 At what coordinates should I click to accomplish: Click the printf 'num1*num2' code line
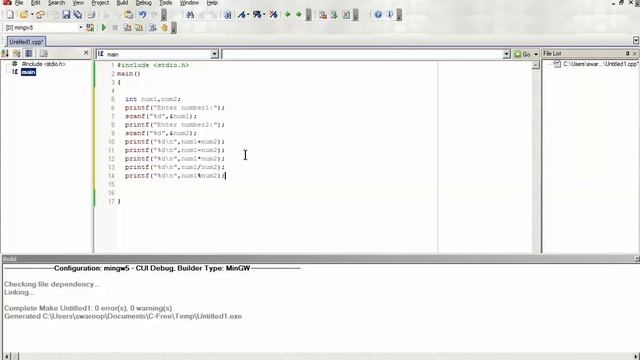point(175,159)
